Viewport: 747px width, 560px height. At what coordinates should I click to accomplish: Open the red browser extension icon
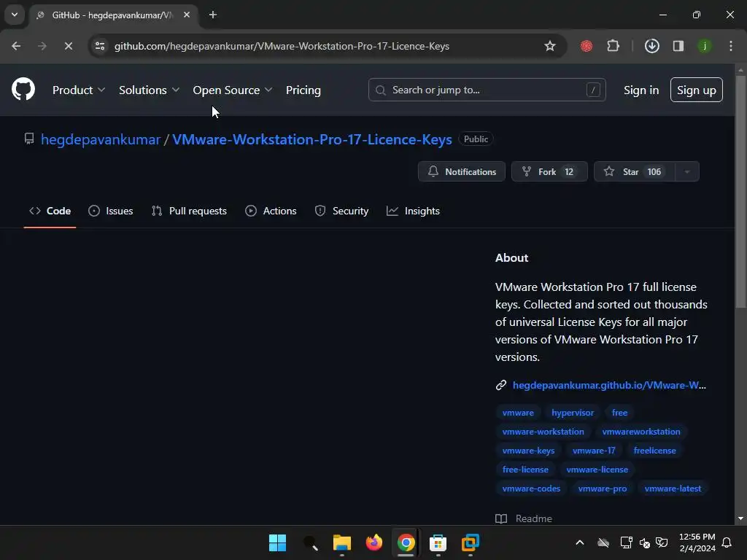587,46
